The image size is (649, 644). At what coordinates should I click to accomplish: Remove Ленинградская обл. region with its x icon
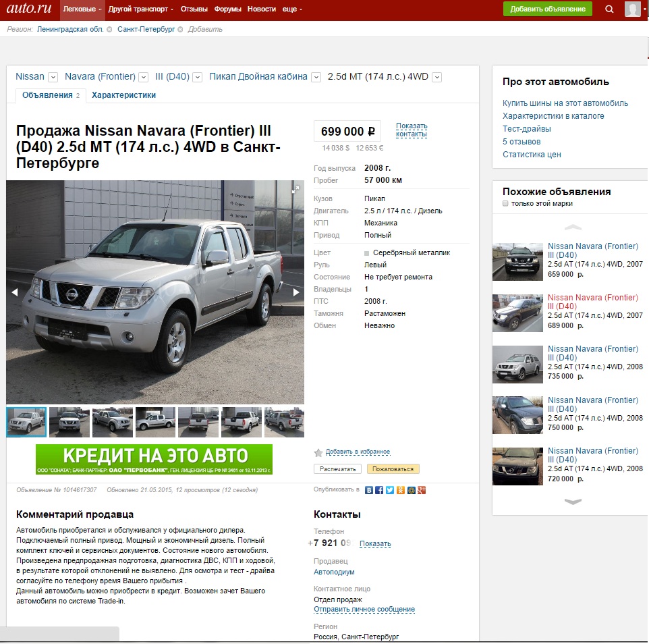(x=109, y=30)
